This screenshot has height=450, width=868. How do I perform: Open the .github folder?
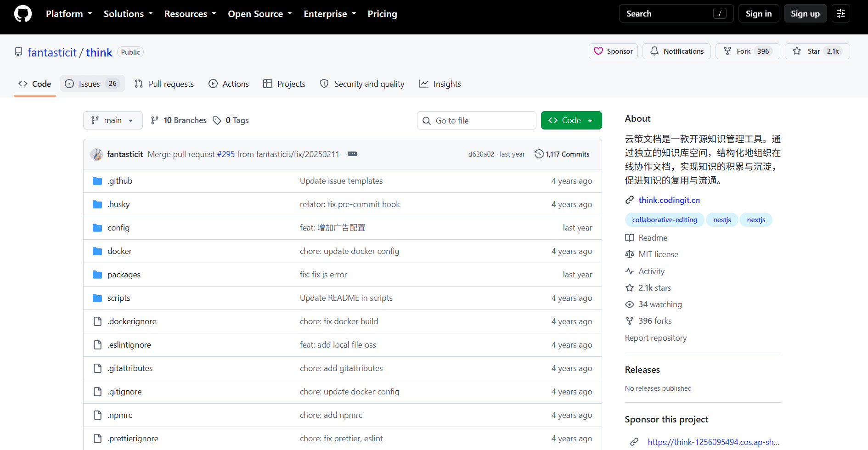pyautogui.click(x=120, y=181)
